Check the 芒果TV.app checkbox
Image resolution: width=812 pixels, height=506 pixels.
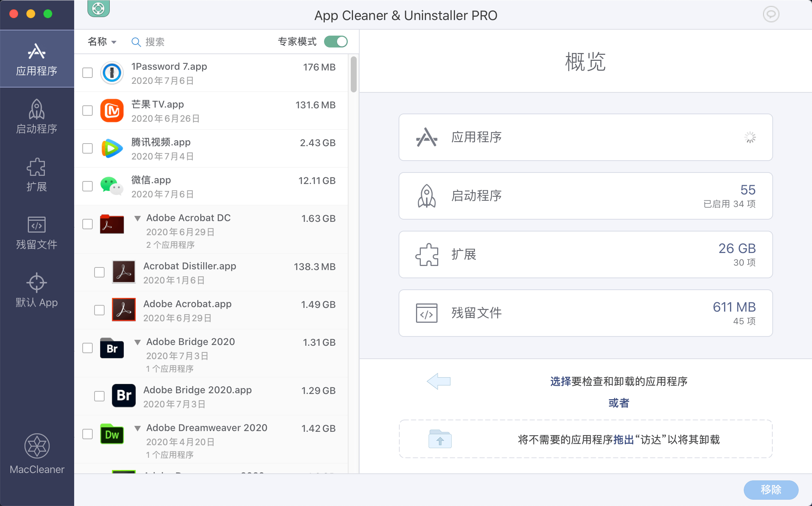click(88, 111)
